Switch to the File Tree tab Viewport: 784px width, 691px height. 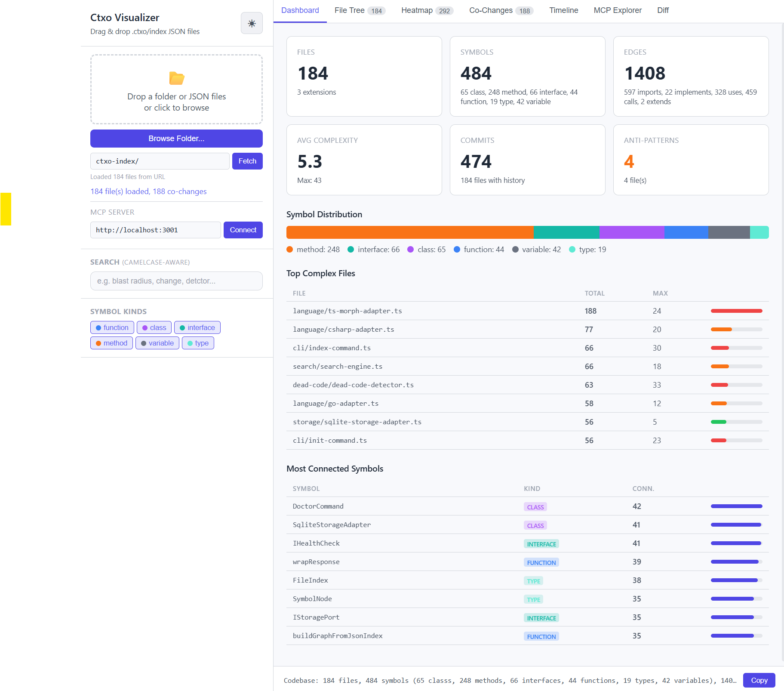tap(359, 10)
